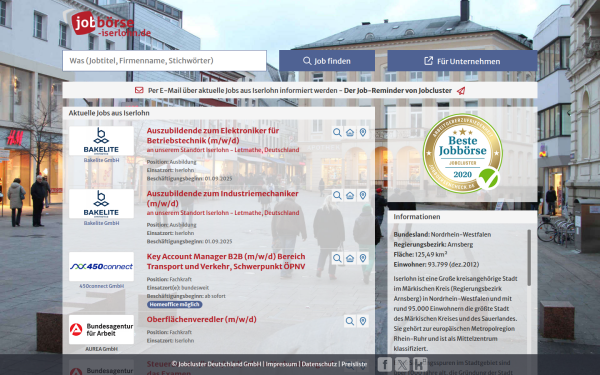Open the Auszubildende zum Industriemechaniker job title

coord(222,198)
